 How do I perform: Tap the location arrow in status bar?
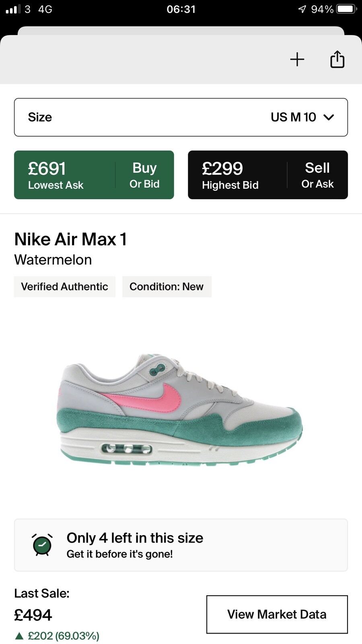[x=302, y=9]
